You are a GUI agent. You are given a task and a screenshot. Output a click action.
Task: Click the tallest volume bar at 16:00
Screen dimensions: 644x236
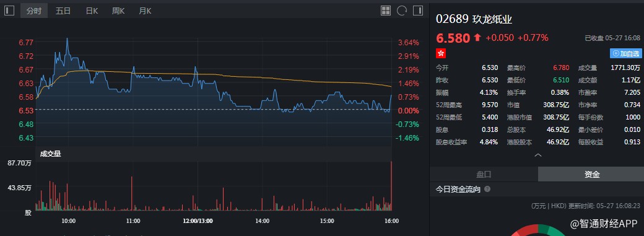point(391,186)
